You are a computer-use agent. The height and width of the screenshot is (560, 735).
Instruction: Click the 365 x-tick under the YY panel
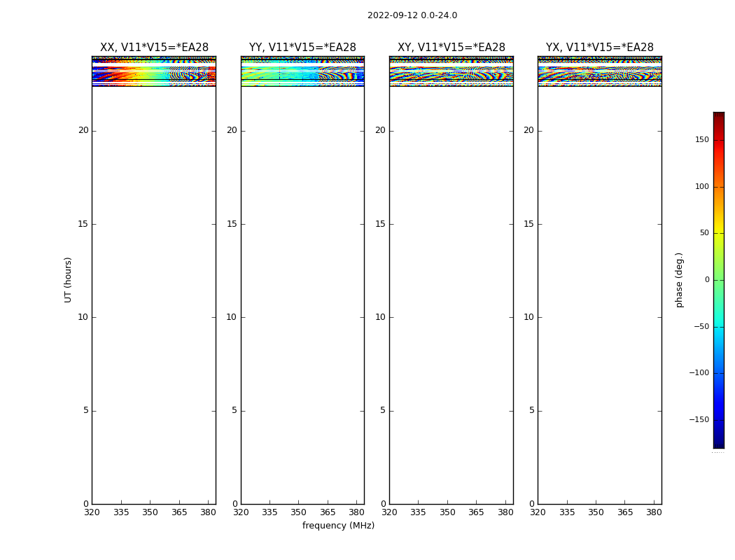tap(328, 512)
